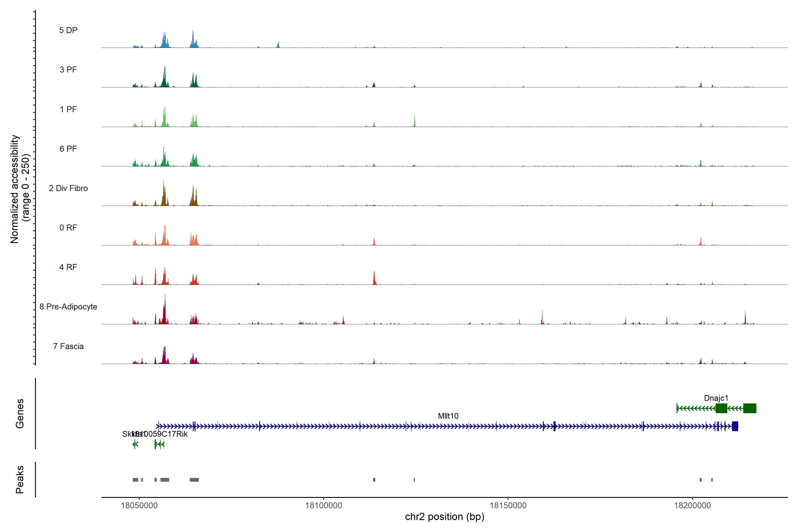Click the chr2 position axis title
This screenshot has height=532, width=798.
point(444,517)
